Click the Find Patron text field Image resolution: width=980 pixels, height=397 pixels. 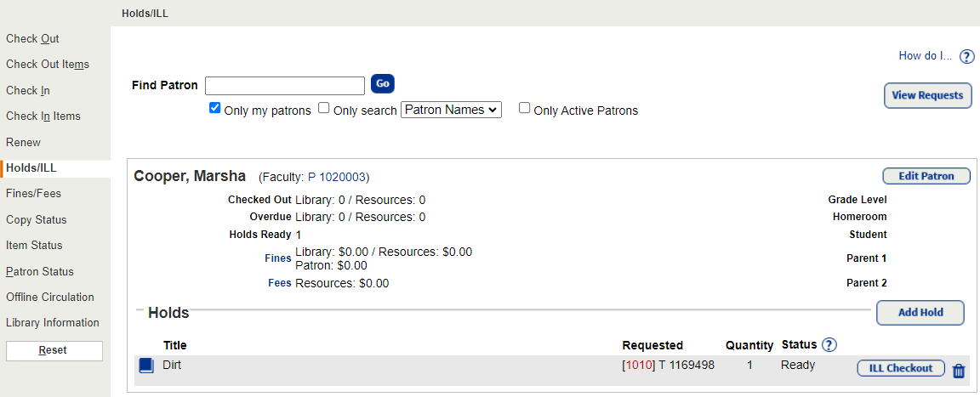[285, 86]
